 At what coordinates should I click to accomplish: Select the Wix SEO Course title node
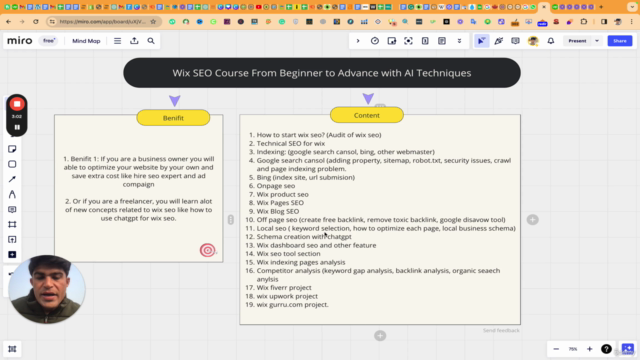[322, 73]
